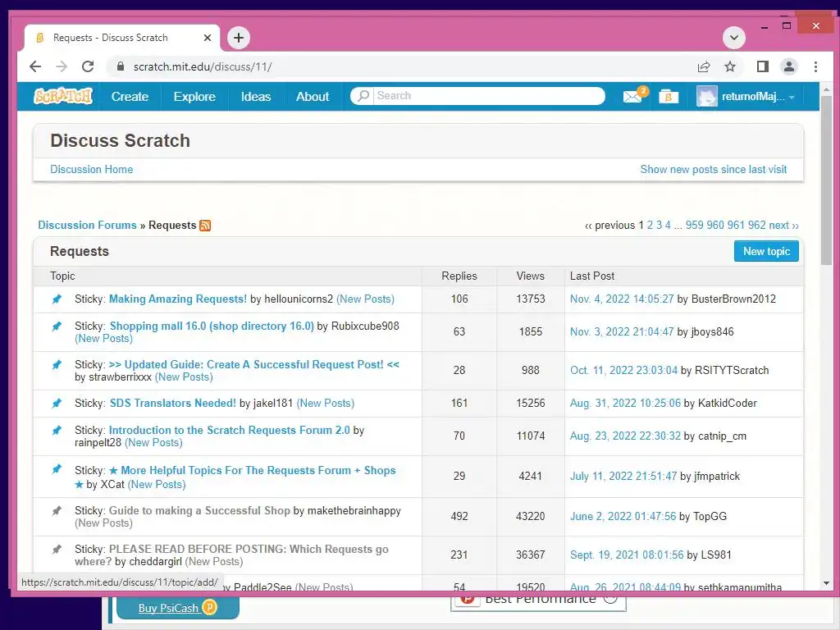Click pin icon of SDS Translators Needed
This screenshot has height=630, width=840.
click(57, 403)
